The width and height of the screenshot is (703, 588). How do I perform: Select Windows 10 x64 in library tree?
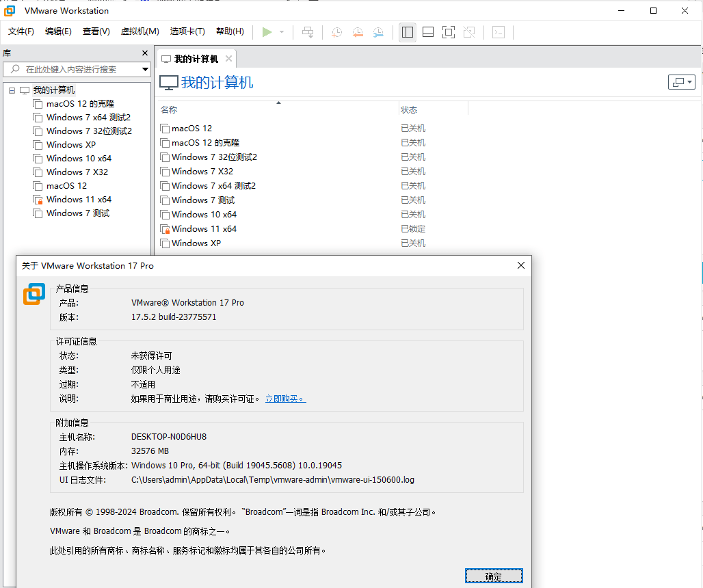click(72, 159)
